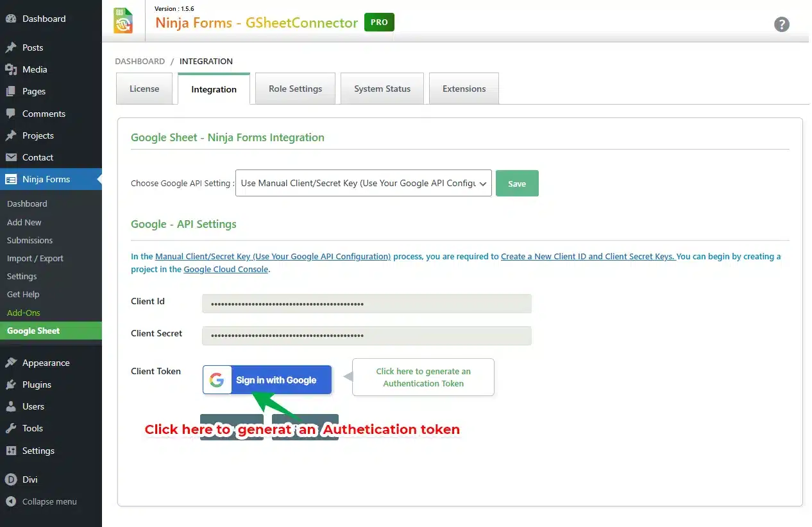Screen dimensions: 812x527
Task: Click the green Save button
Action: coord(517,183)
